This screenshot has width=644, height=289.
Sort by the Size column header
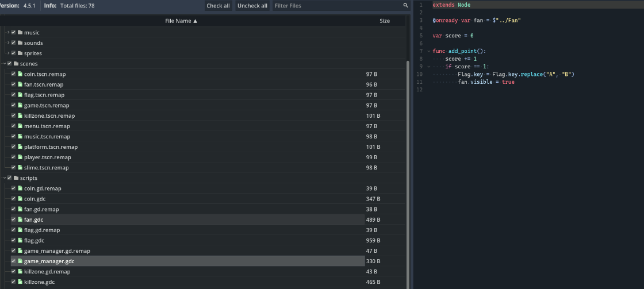[384, 21]
